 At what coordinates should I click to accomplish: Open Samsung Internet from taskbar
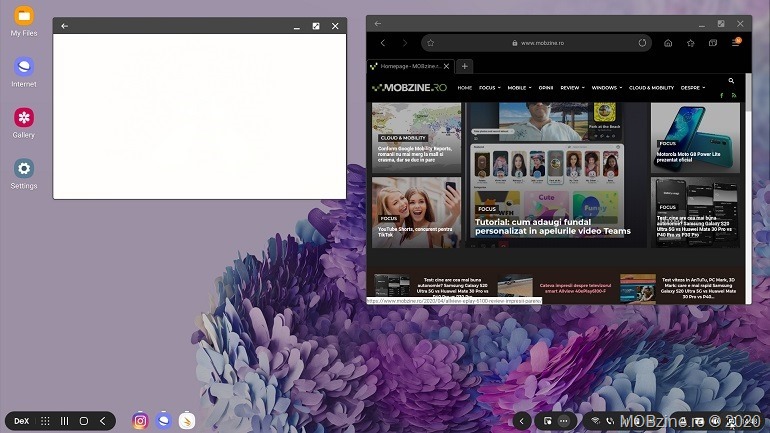164,421
